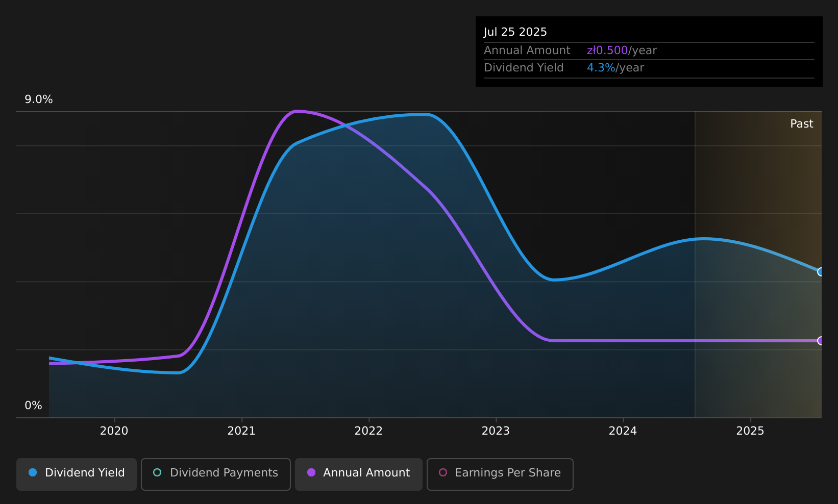Screen dimensions: 838x504
Task: Click the zł0.500/year annual amount value
Action: click(622, 51)
